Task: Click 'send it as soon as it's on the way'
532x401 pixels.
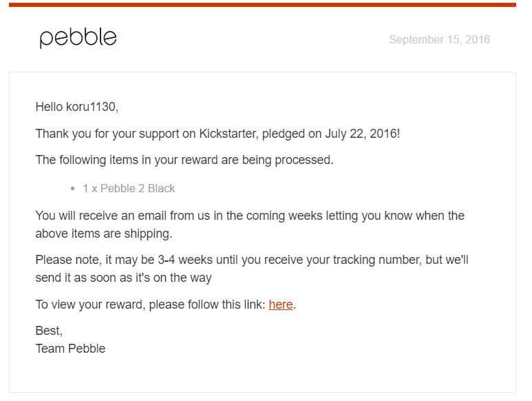Action: 123,278
